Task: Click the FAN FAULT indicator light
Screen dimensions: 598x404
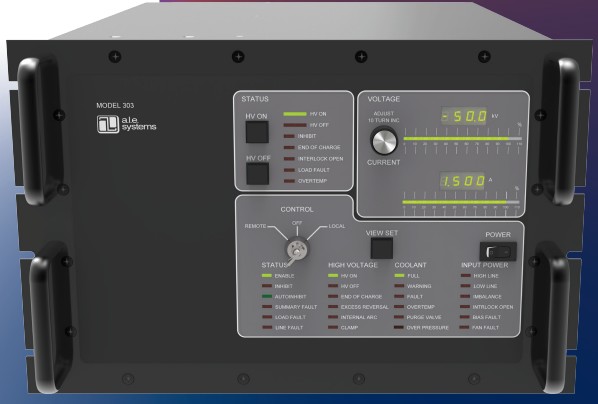Action: point(464,327)
